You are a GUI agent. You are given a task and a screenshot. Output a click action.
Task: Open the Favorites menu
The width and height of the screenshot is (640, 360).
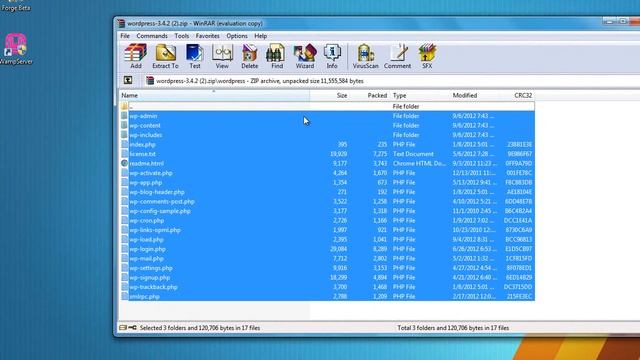[207, 36]
